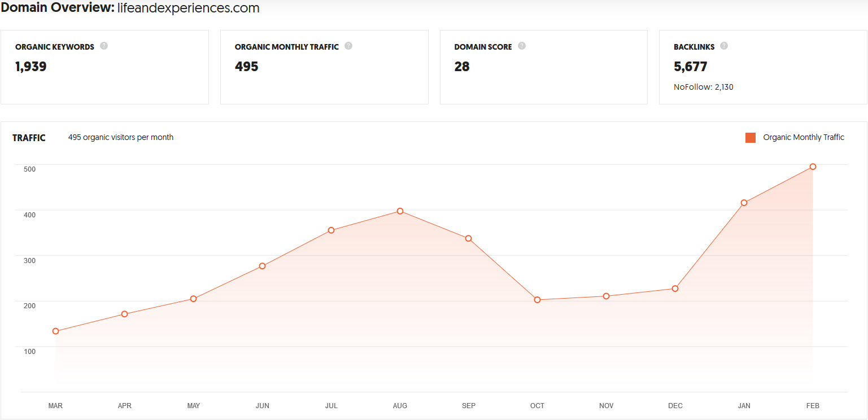
Task: Click the NoFollow: 2,130 text
Action: tap(703, 87)
